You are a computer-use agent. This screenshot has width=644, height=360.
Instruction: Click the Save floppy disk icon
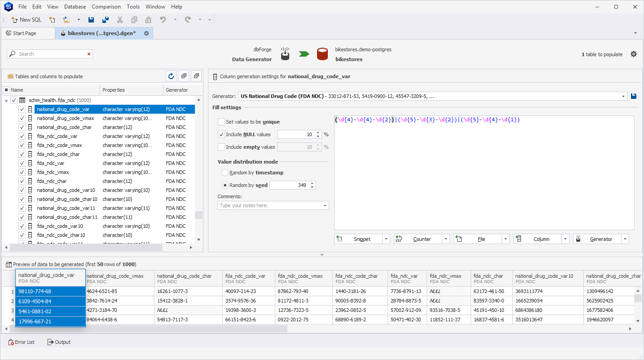click(x=91, y=20)
